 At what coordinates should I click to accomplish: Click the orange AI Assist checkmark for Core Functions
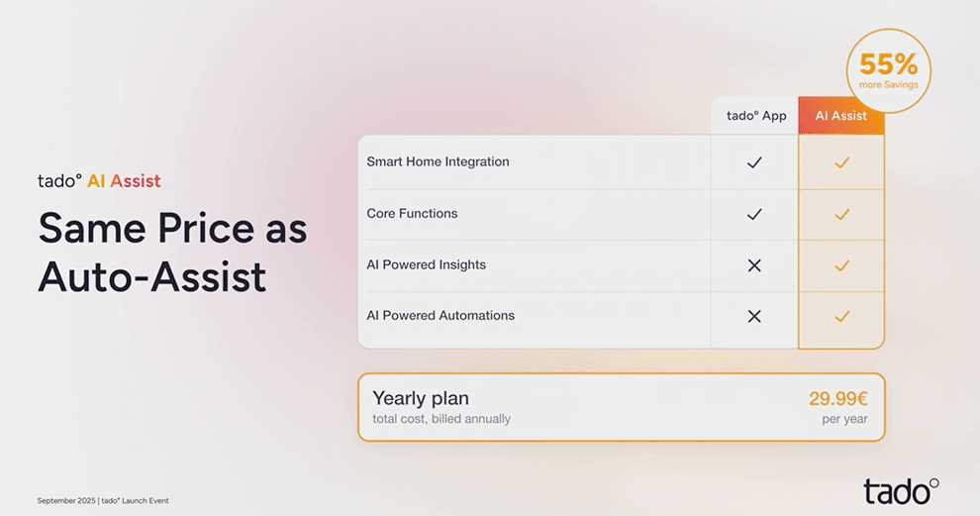(x=841, y=215)
